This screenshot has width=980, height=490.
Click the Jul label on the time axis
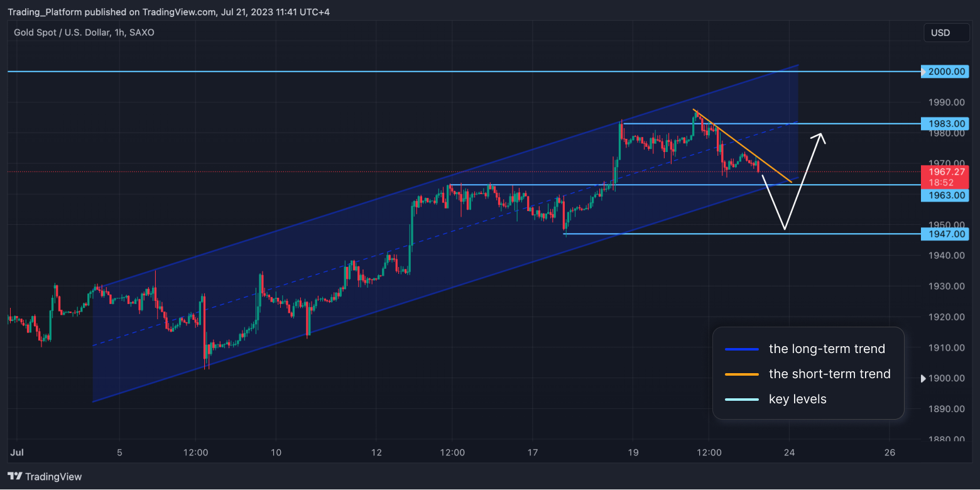tap(17, 452)
